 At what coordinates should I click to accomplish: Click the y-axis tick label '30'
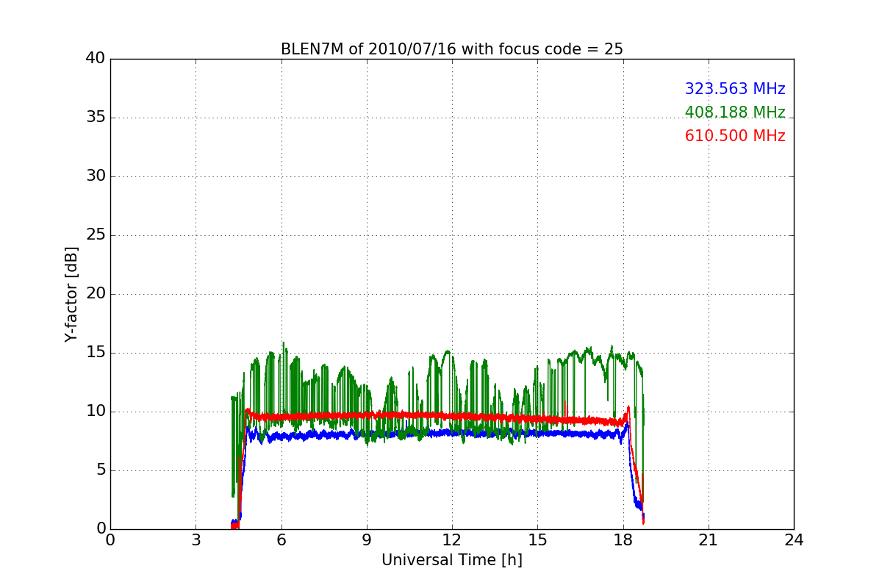[x=96, y=176]
